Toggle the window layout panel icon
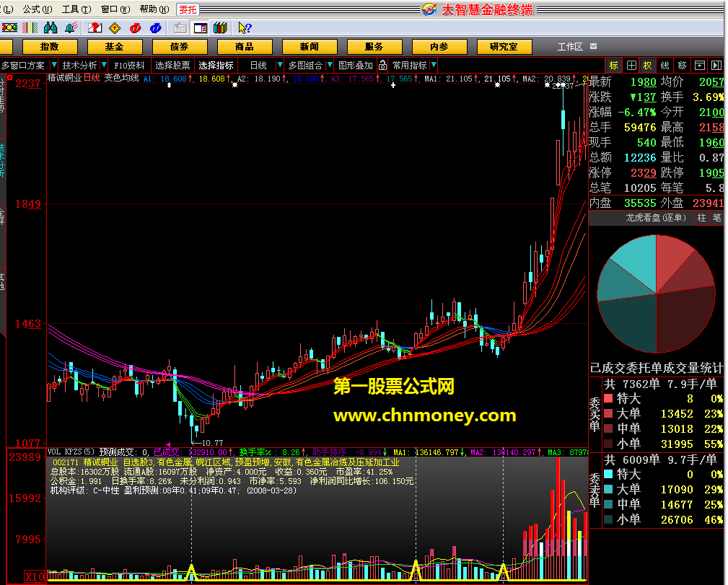Image resolution: width=728 pixels, height=585 pixels. [x=201, y=28]
